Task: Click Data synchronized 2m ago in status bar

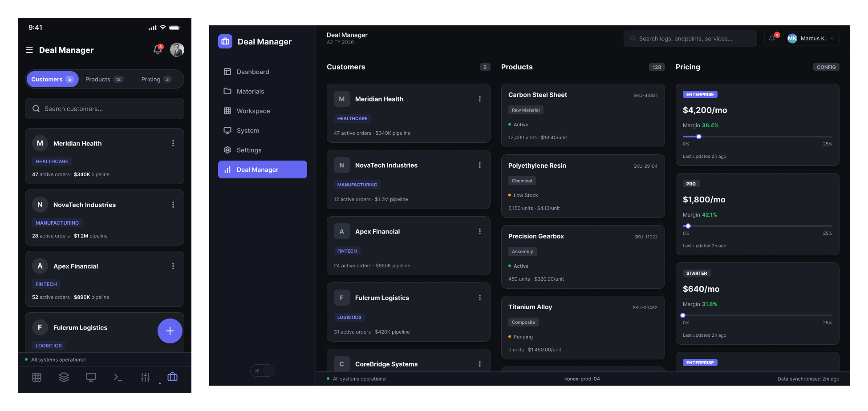Action: (808, 379)
